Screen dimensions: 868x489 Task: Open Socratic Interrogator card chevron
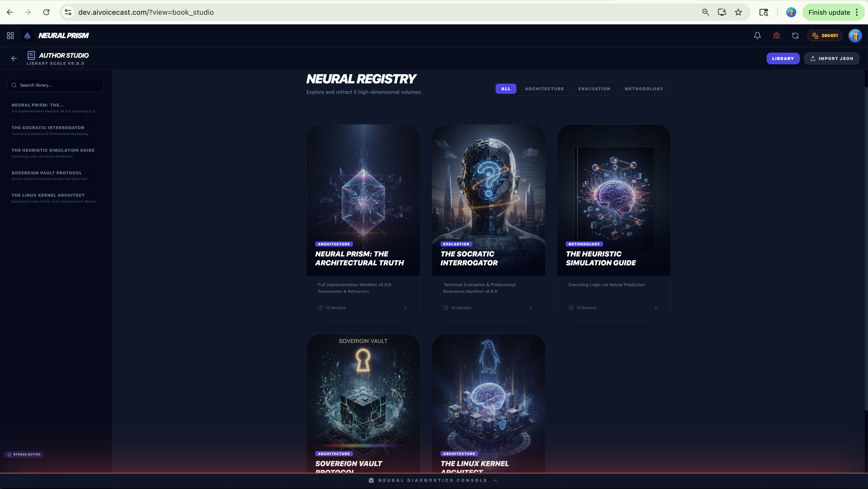(531, 308)
